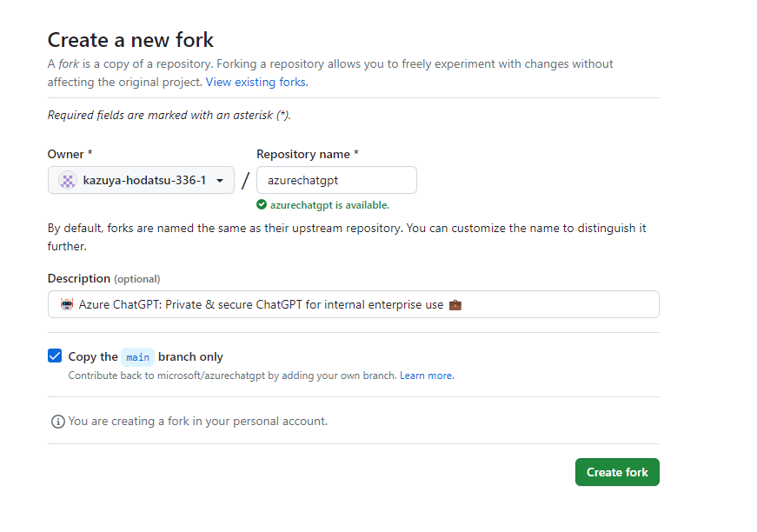Image resolution: width=757 pixels, height=532 pixels.
Task: Click the "azurechatgpt is available" status message
Action: [329, 205]
